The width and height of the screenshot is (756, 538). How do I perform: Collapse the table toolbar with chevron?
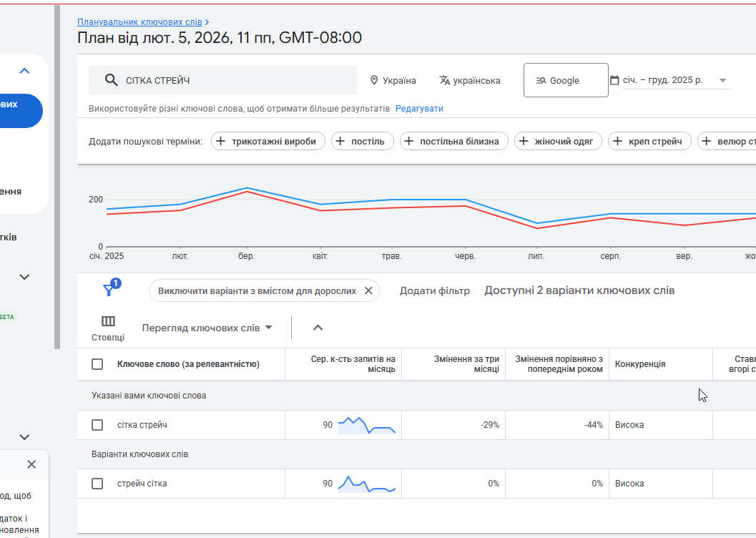[x=318, y=328]
